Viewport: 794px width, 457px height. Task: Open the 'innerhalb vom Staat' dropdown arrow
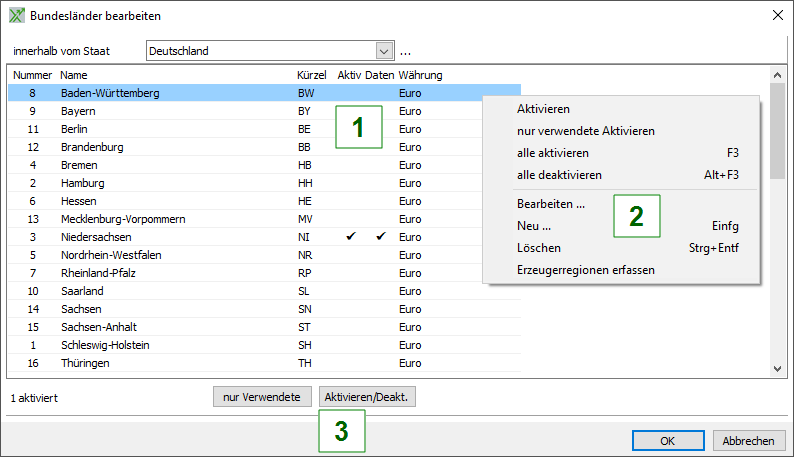tap(384, 51)
